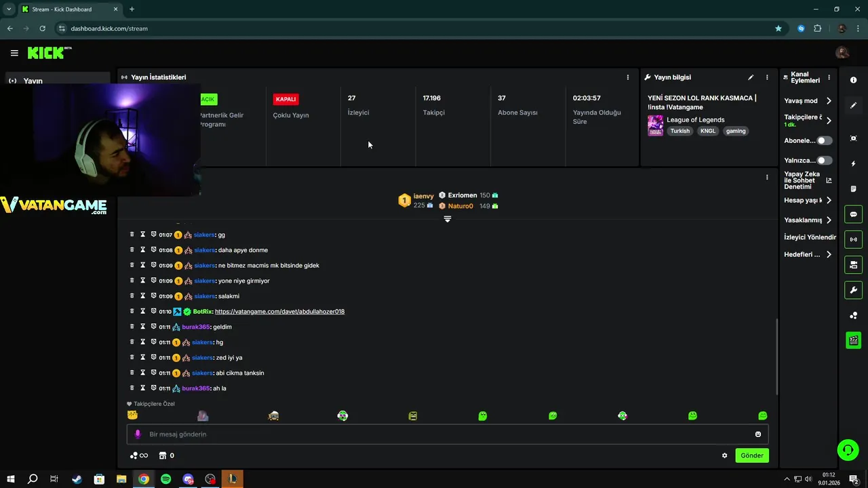Select the pencil icon in right sidebar
This screenshot has height=488, width=868.
pyautogui.click(x=854, y=106)
